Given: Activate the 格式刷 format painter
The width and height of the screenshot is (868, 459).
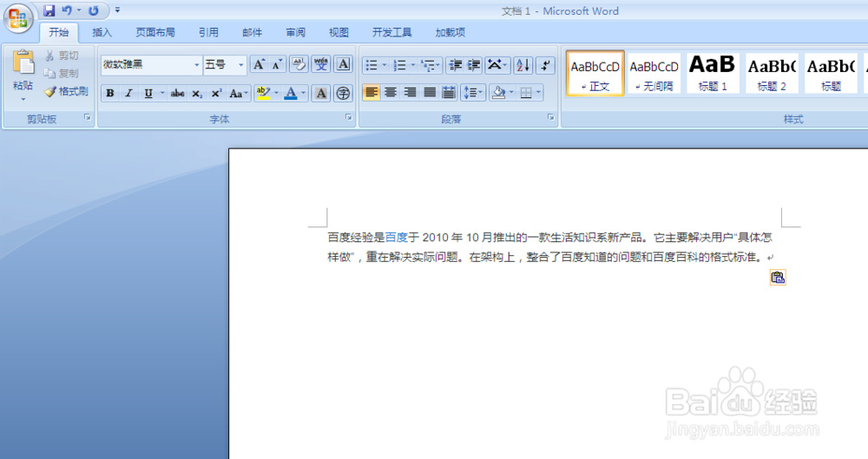Looking at the screenshot, I should tap(67, 91).
